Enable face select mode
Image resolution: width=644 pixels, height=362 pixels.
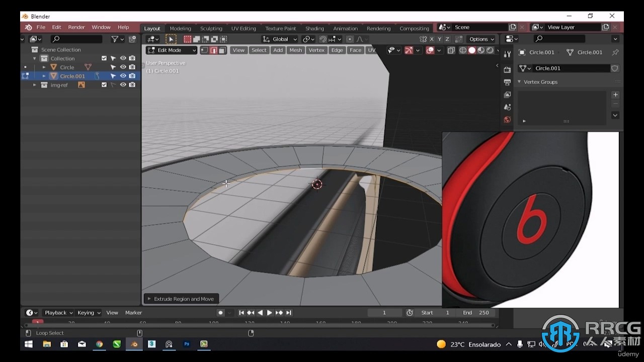coord(222,50)
